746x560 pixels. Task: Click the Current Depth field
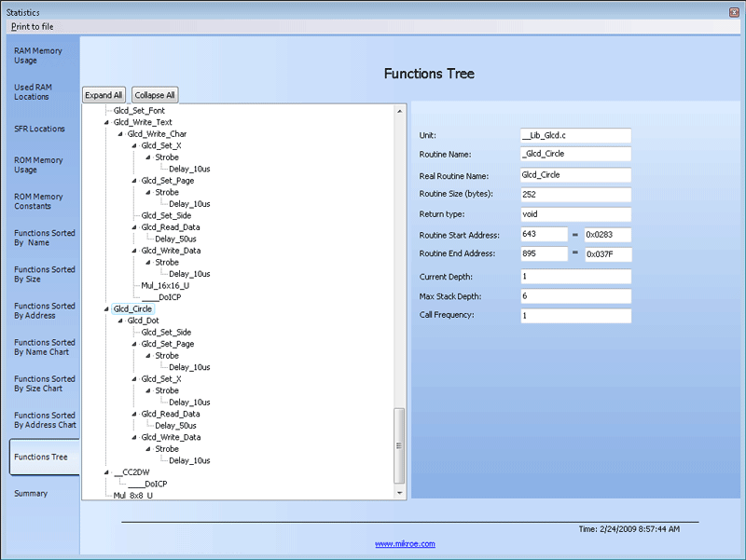(576, 277)
